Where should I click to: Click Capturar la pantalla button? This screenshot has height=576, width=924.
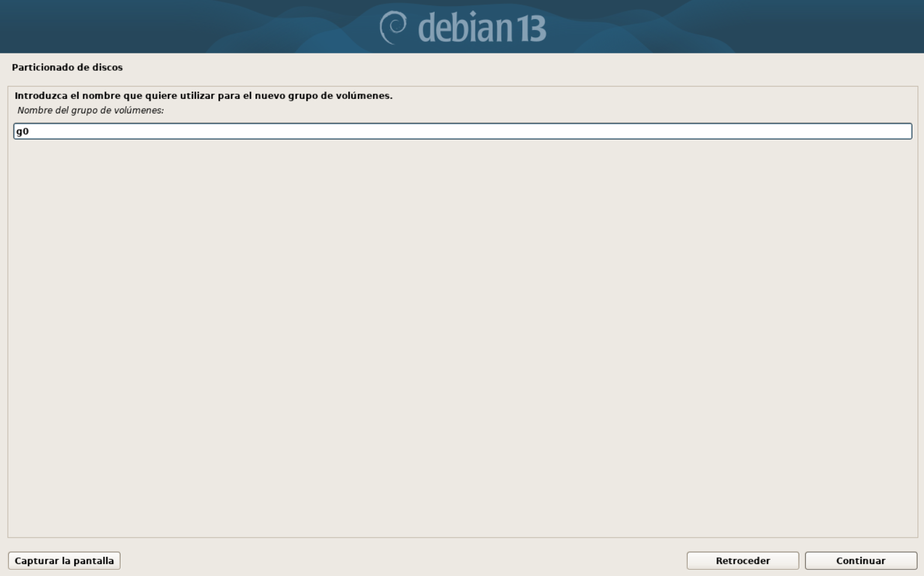(64, 560)
